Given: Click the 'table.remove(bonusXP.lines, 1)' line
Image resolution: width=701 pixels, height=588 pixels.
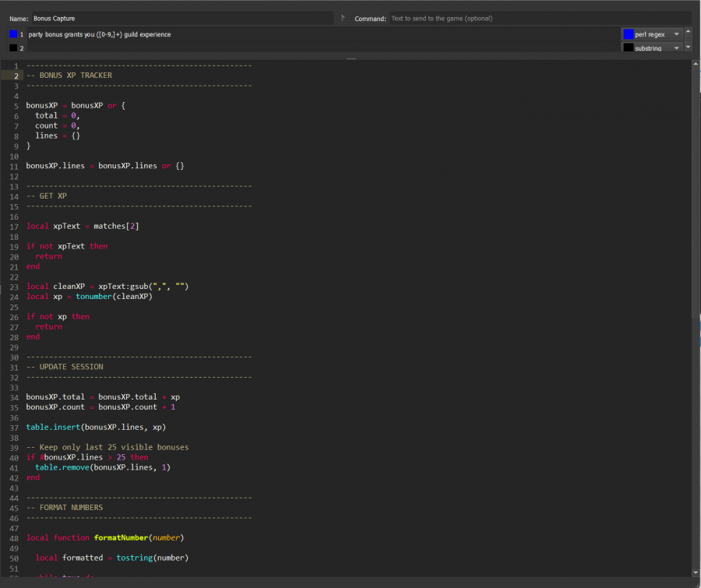Looking at the screenshot, I should (x=103, y=467).
